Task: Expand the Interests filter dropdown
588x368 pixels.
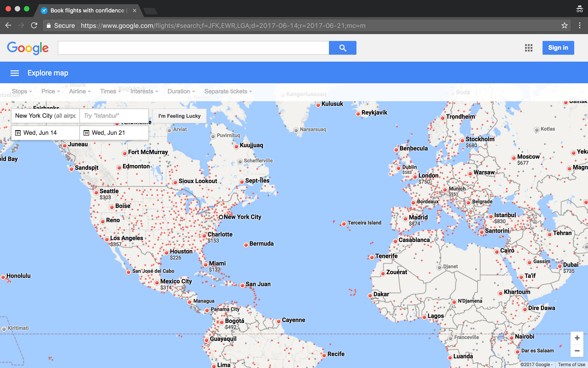Action: point(144,91)
